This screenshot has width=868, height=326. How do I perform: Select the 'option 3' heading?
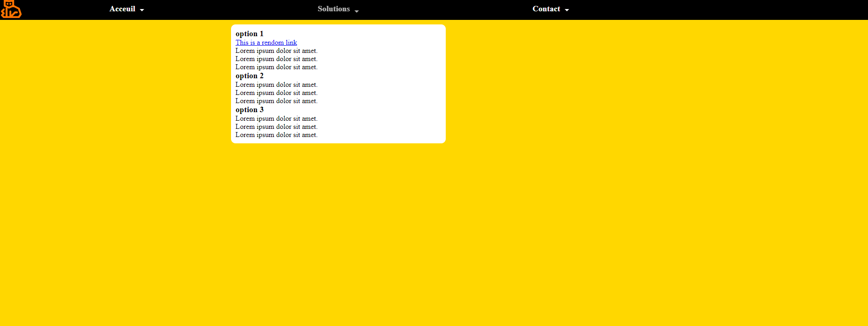coord(250,110)
